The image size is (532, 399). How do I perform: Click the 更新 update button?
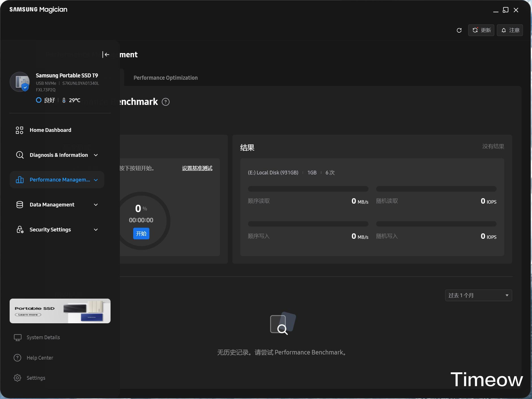click(481, 30)
